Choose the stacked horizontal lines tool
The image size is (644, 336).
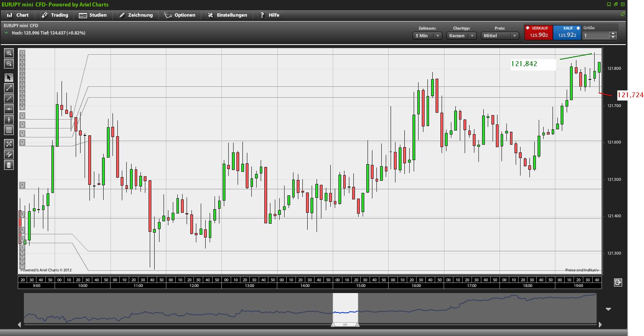(9, 130)
